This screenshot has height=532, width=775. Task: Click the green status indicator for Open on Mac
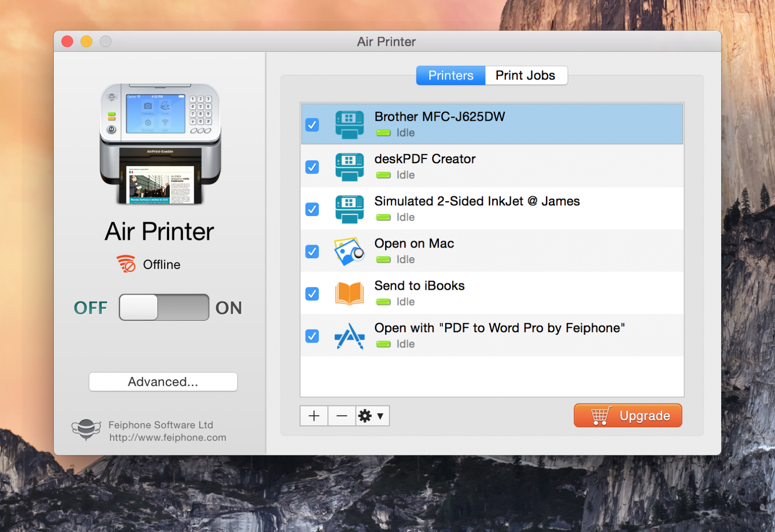click(384, 260)
